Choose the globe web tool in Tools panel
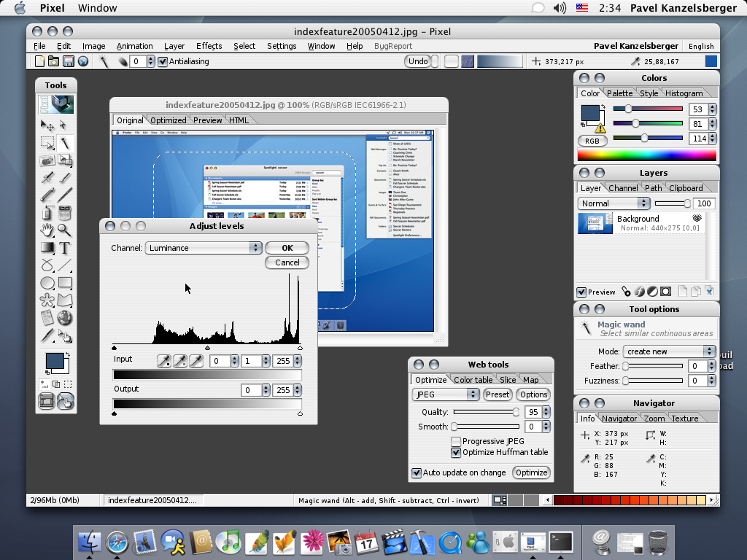Screen dimensions: 747x560 tap(64, 318)
